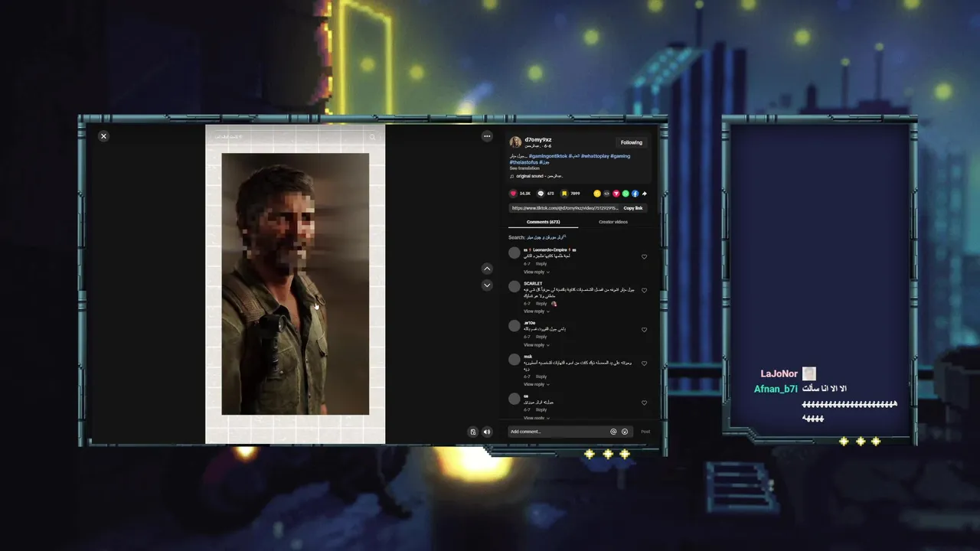Reply to the Leonardo•Empire comment
This screenshot has width=980, height=551.
click(x=541, y=264)
